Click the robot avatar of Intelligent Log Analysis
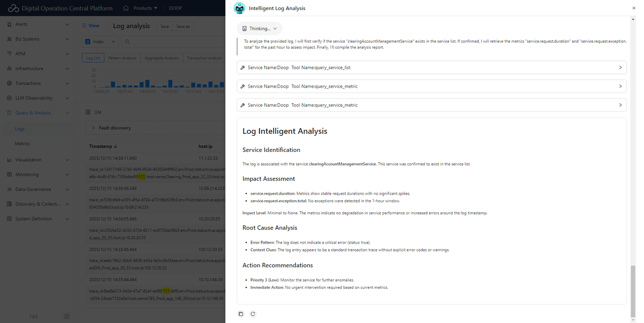This screenshot has width=644, height=323. tap(239, 8)
